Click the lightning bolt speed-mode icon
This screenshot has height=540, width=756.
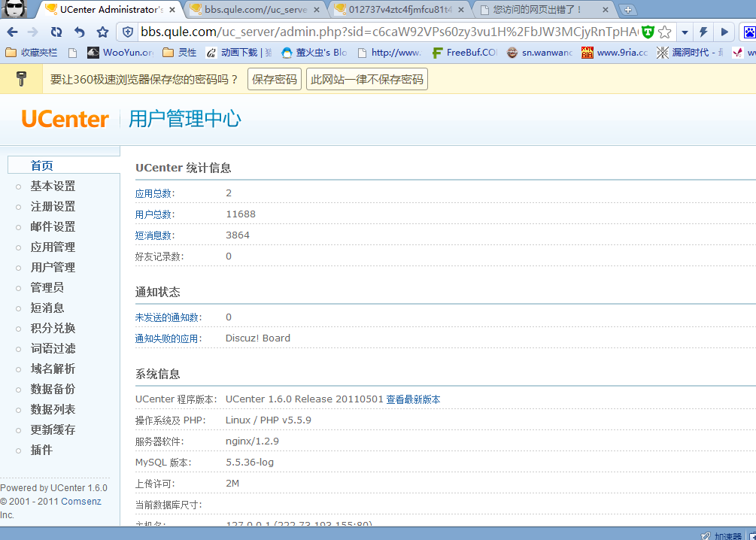[703, 32]
